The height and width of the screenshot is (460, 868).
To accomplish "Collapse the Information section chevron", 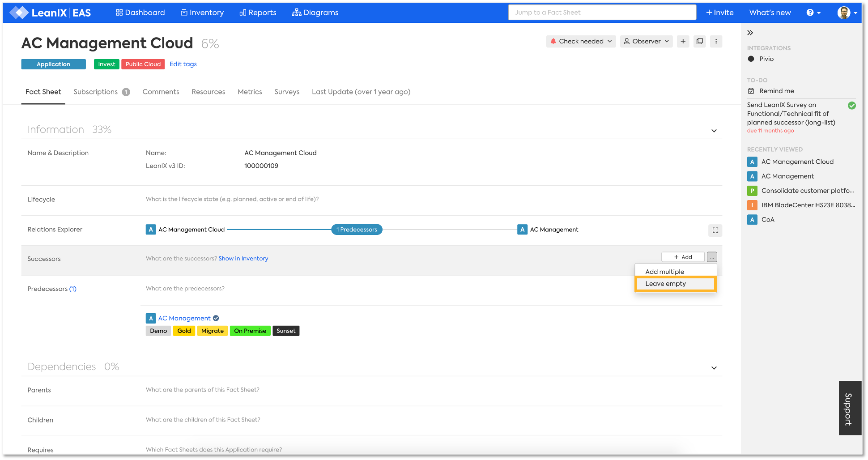I will click(x=714, y=131).
